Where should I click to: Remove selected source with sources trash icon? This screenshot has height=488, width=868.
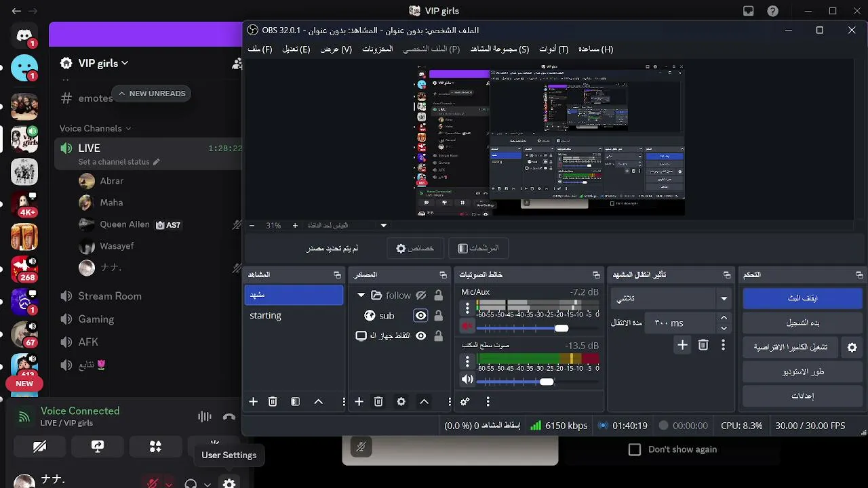coord(378,402)
